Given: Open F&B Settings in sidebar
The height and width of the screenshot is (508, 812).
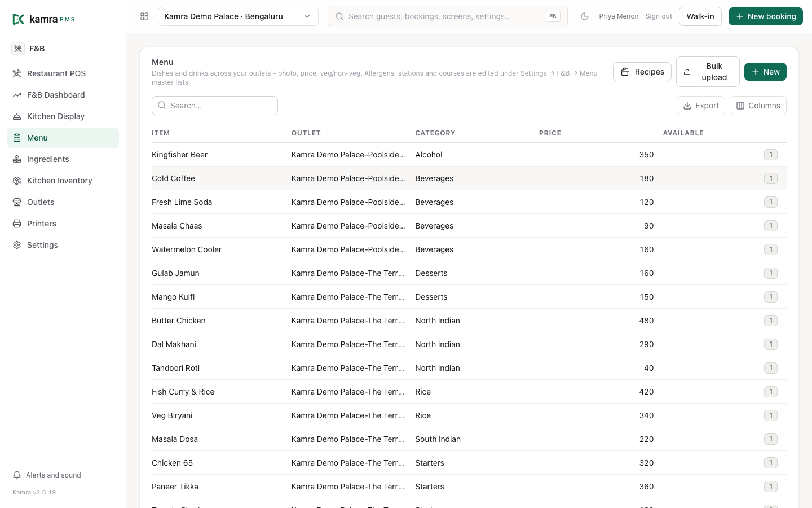Looking at the screenshot, I should pyautogui.click(x=63, y=245).
